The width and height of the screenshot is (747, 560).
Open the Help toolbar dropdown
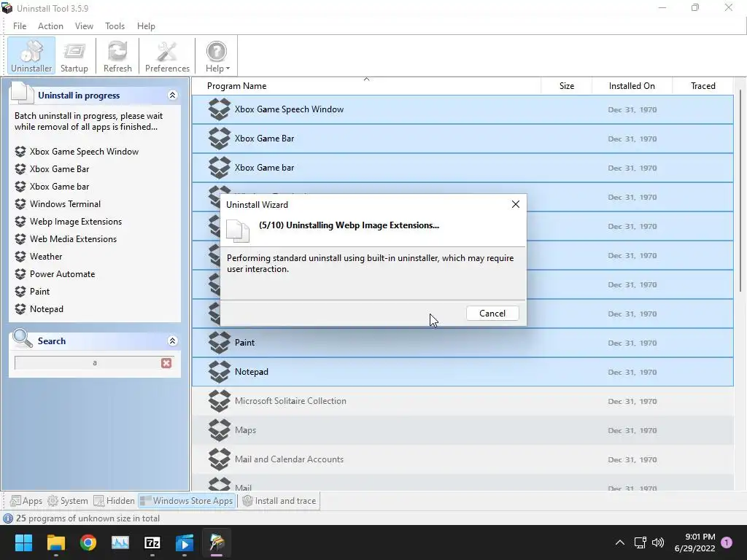pyautogui.click(x=217, y=56)
